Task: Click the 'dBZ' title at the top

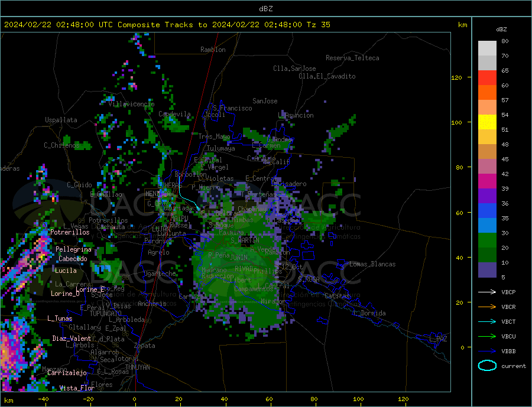Action: tap(265, 9)
